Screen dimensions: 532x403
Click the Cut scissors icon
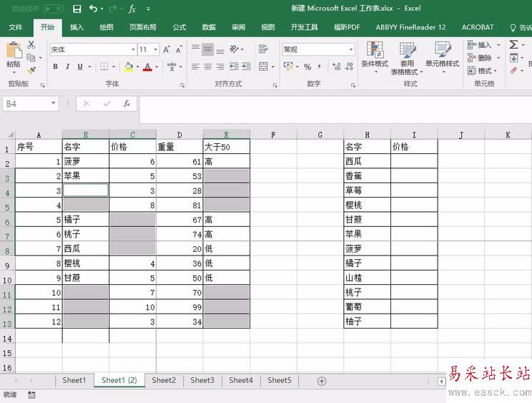31,45
